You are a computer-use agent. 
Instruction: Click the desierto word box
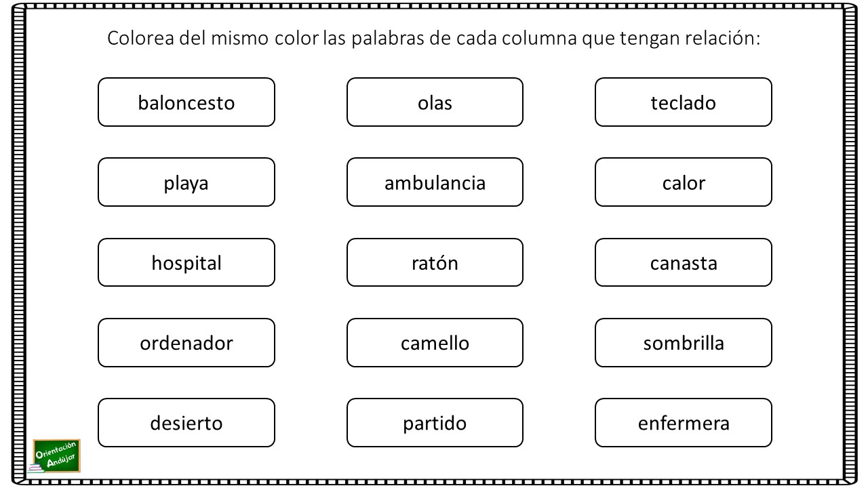(186, 423)
